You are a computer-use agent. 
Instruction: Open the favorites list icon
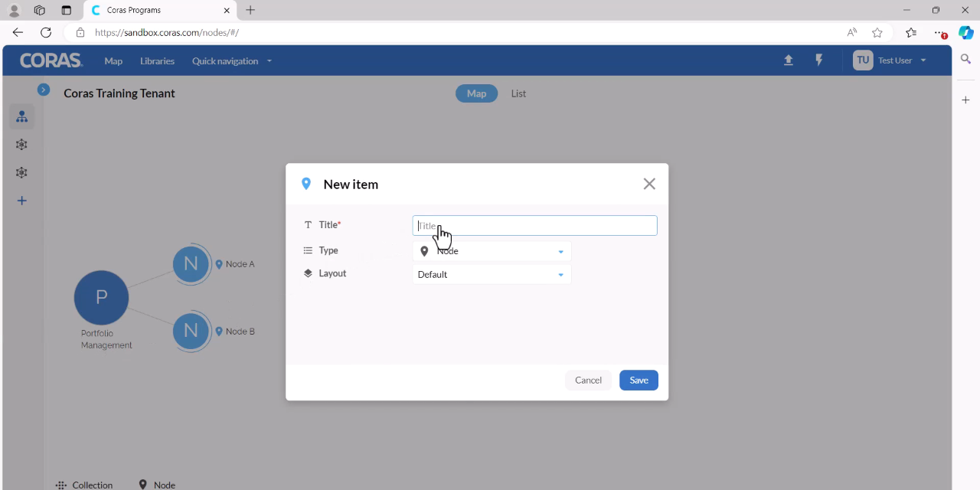(910, 32)
